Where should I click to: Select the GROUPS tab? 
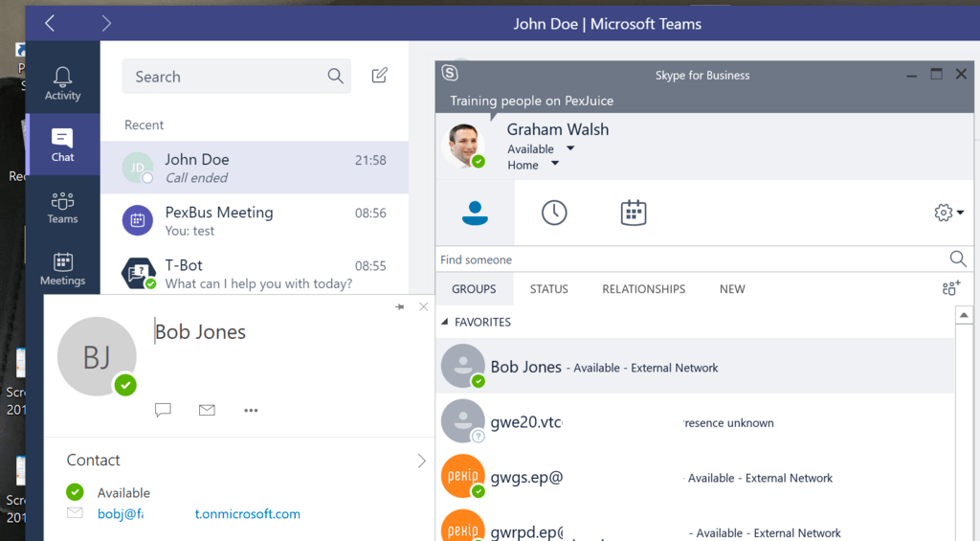pyautogui.click(x=474, y=289)
